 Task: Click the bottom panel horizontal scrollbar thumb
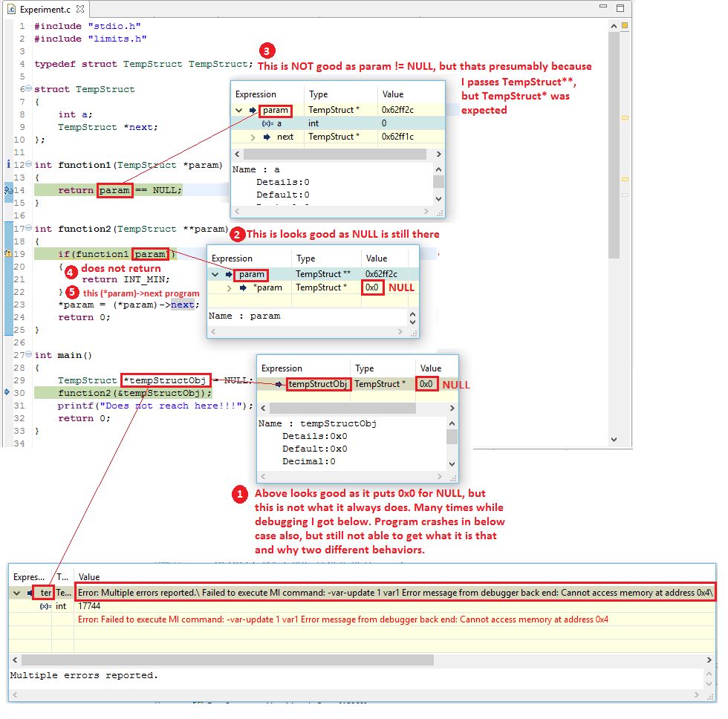(x=227, y=660)
